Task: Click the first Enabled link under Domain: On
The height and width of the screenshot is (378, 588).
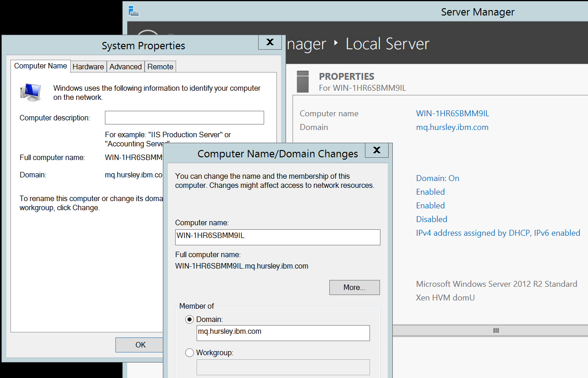Action: [x=430, y=192]
